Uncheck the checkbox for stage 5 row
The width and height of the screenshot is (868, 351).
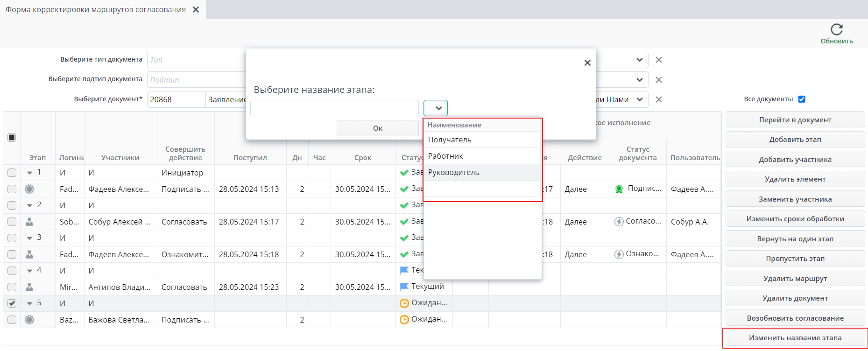(12, 303)
